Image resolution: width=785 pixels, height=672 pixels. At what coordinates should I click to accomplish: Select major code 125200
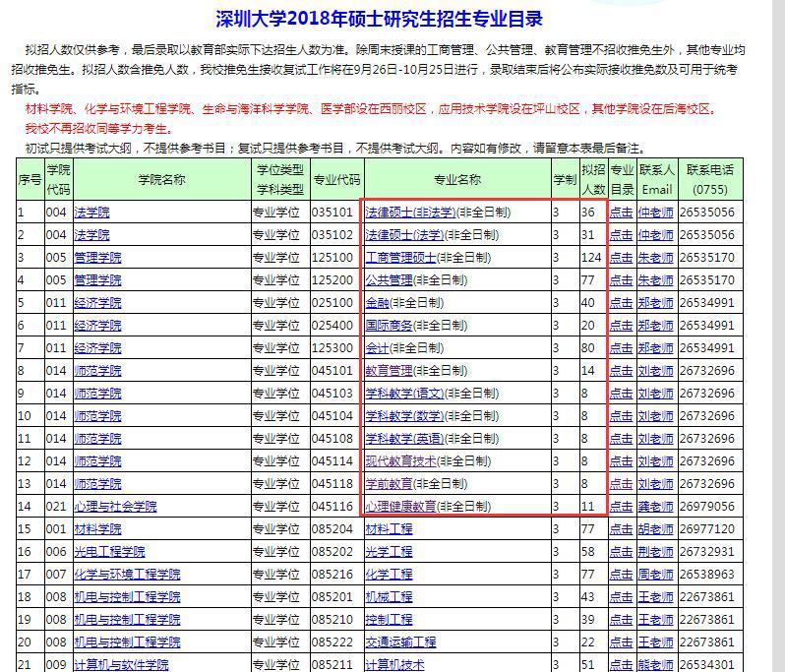pos(332,279)
